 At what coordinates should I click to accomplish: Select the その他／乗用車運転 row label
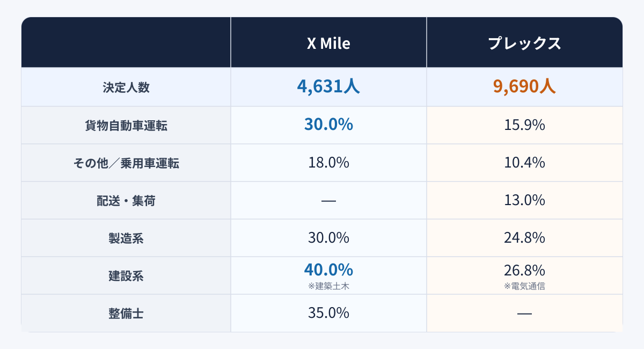click(126, 163)
